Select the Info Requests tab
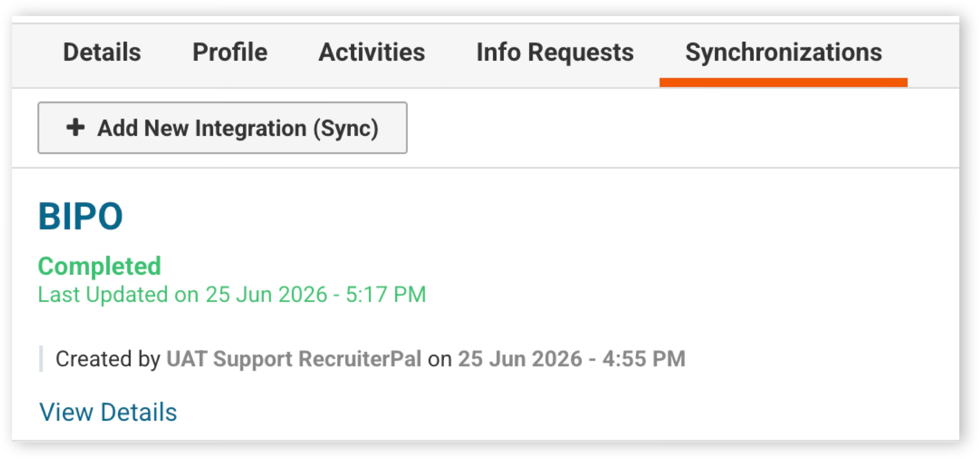 click(x=555, y=53)
